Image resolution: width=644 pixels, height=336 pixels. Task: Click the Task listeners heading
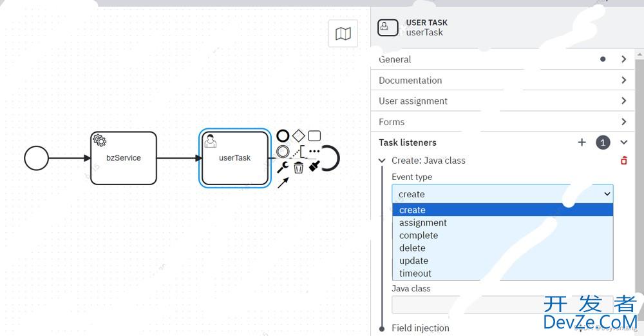(x=408, y=143)
